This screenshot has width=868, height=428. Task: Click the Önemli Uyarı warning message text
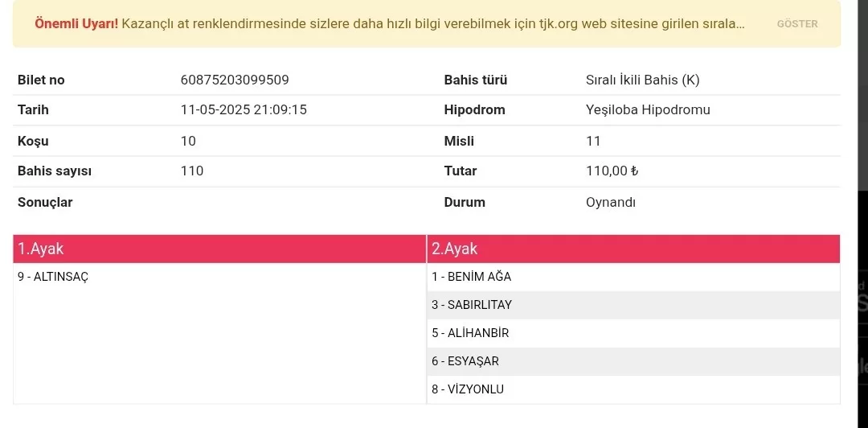(390, 23)
